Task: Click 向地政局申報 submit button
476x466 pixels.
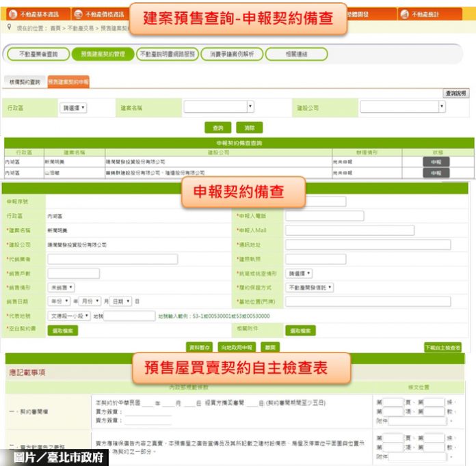Action: (237, 347)
